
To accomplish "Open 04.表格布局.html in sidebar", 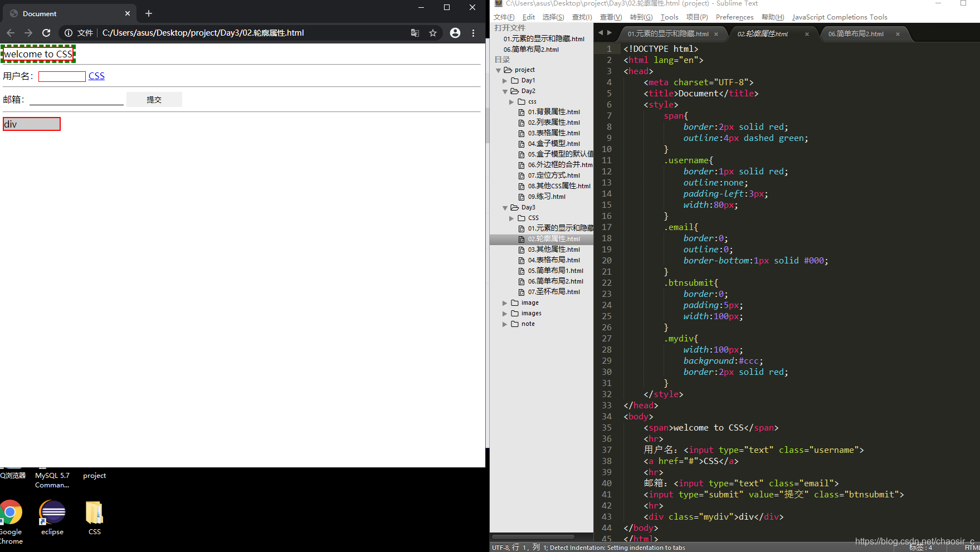I will [x=554, y=260].
